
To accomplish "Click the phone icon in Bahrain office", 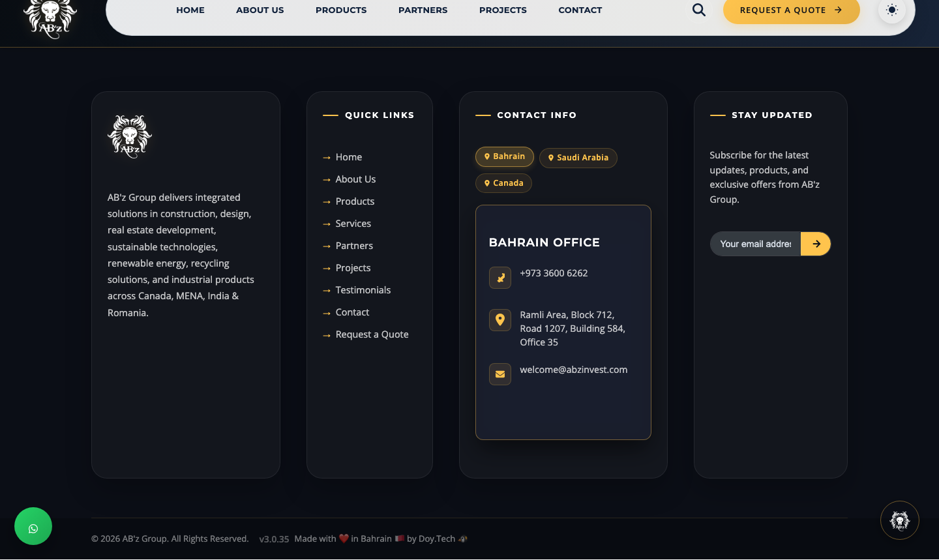I will point(500,278).
